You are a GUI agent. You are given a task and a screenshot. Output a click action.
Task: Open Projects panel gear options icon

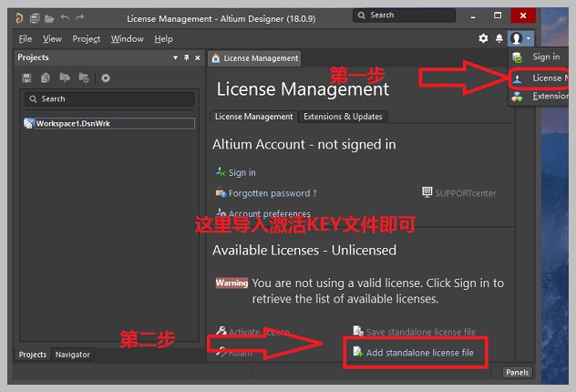(106, 77)
